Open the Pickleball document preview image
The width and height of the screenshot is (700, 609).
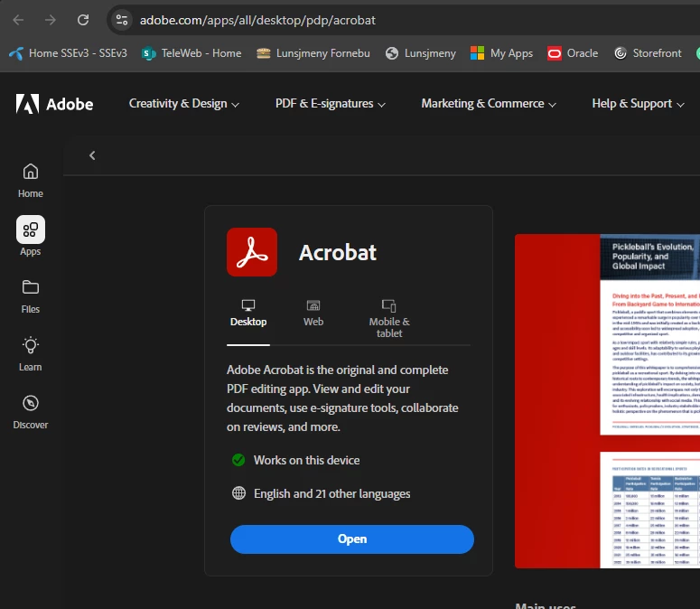[607, 401]
